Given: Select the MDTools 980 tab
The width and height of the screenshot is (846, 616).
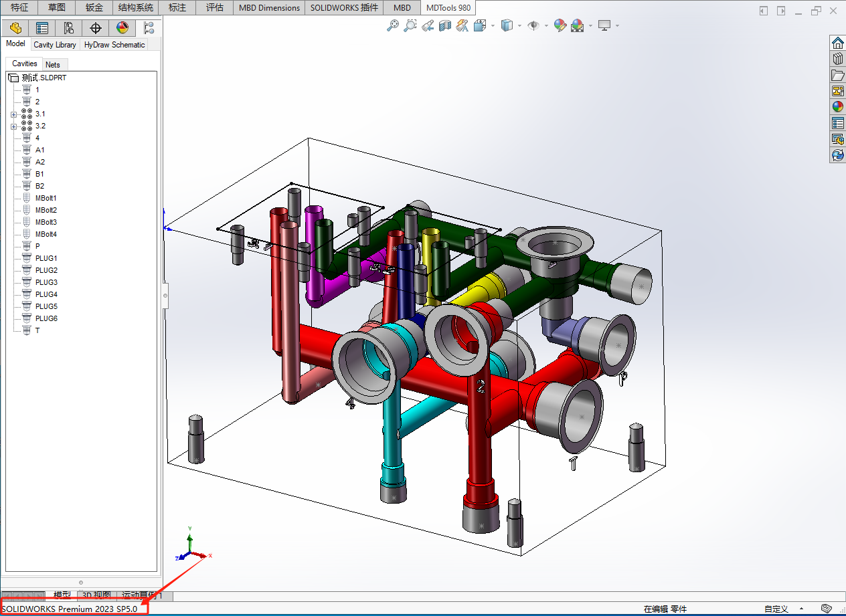Looking at the screenshot, I should tap(448, 8).
